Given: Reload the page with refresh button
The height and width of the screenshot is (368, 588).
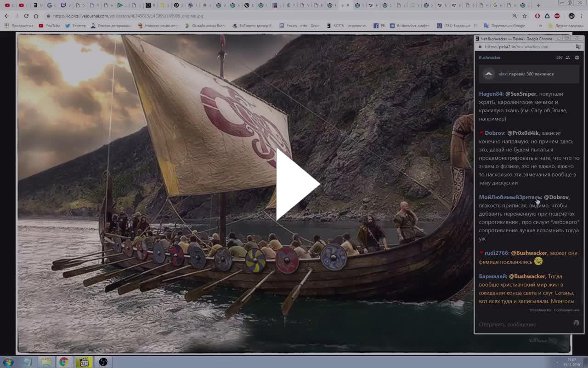Looking at the screenshot, I should [x=26, y=16].
